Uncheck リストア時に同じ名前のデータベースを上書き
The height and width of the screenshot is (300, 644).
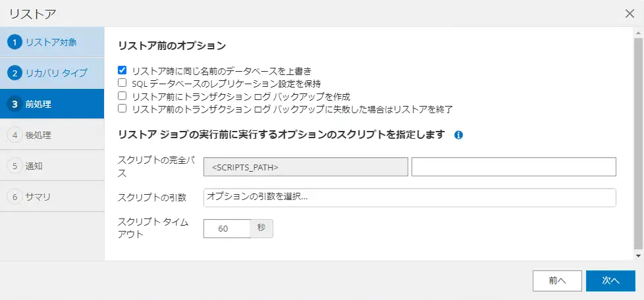point(122,70)
